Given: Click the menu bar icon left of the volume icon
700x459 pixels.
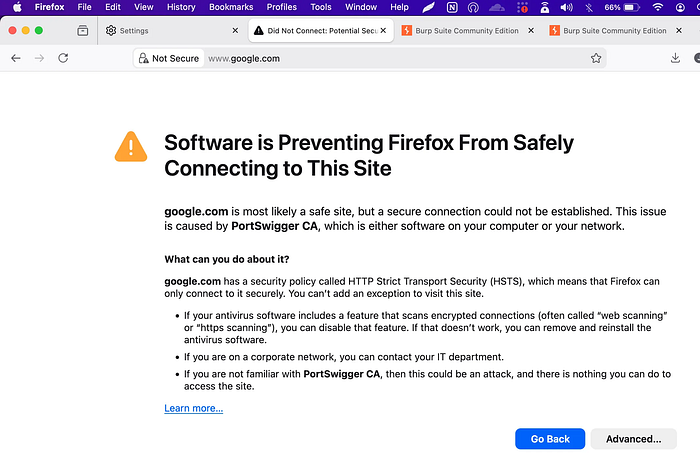Looking at the screenshot, I should [x=545, y=7].
